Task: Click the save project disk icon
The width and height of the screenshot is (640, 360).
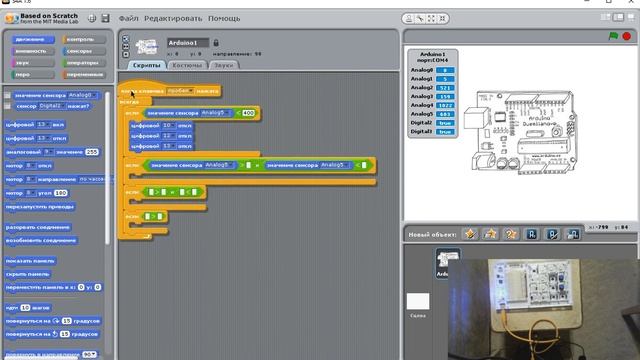Action: [106, 18]
